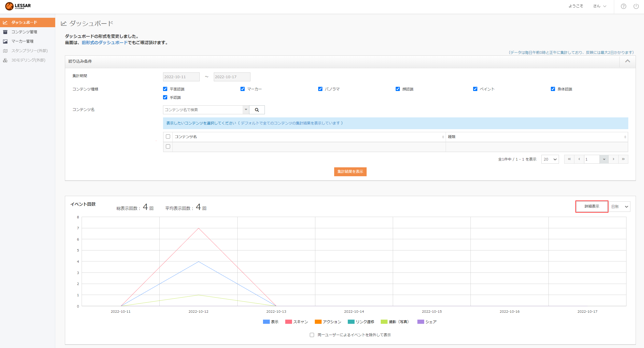The width and height of the screenshot is (644, 348).
Task: Open the 20 rows-per-page dropdown
Action: pos(550,159)
